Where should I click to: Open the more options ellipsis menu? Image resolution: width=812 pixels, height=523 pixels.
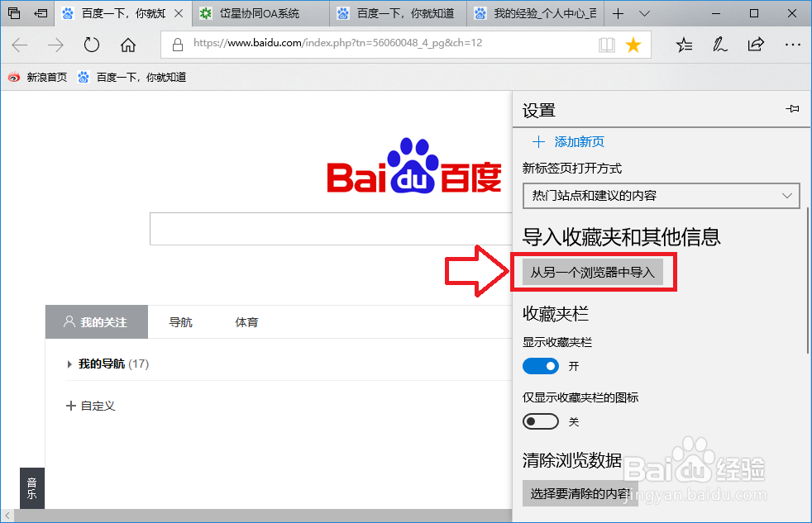pyautogui.click(x=793, y=45)
